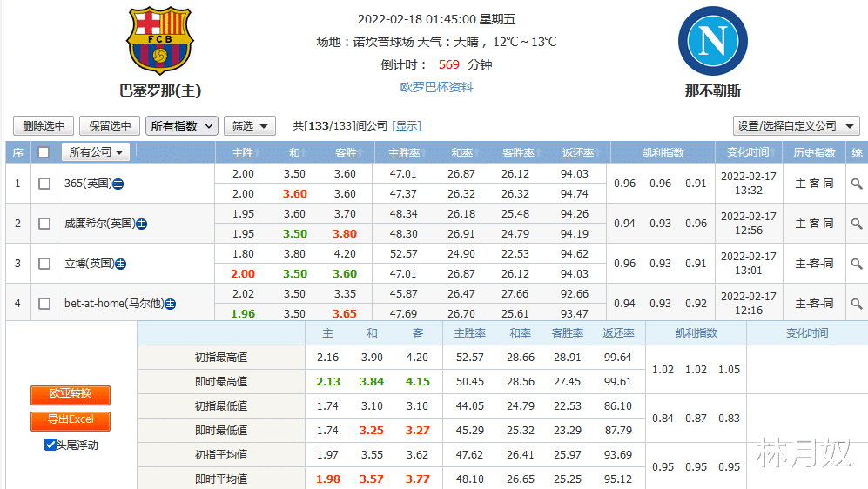Open the 所有公司 company dropdown
Image resolution: width=868 pixels, height=489 pixels.
pyautogui.click(x=96, y=152)
